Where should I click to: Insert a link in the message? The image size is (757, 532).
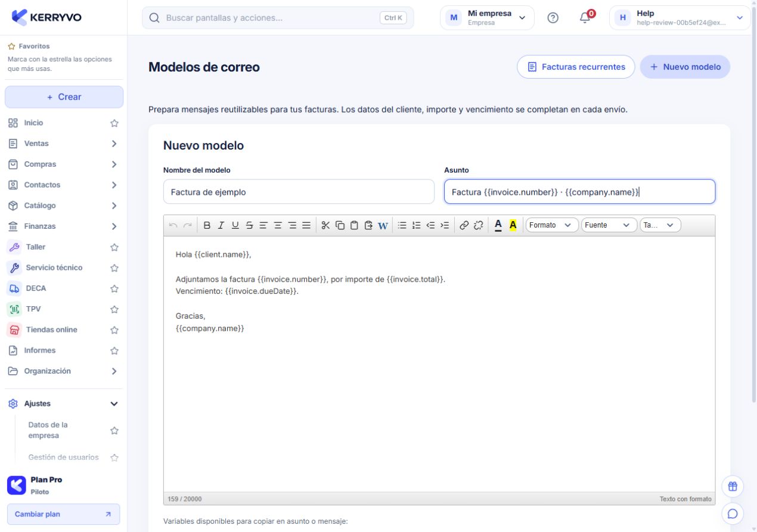tap(464, 225)
